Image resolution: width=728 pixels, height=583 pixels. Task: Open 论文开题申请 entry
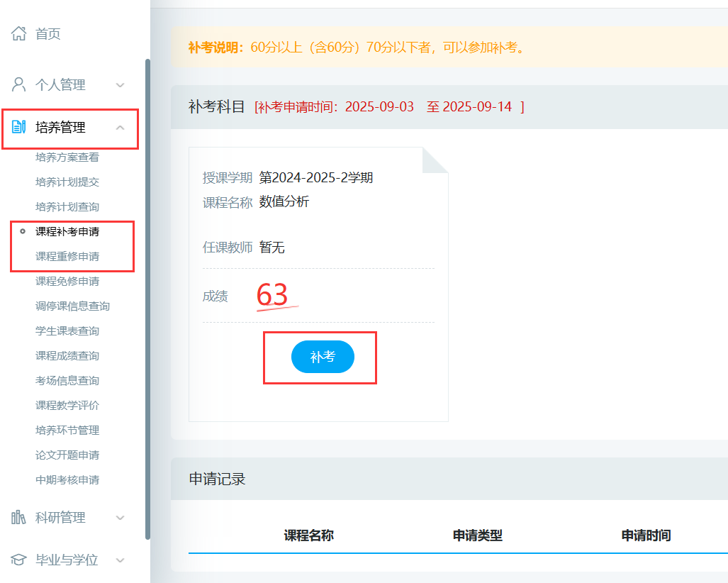click(67, 455)
